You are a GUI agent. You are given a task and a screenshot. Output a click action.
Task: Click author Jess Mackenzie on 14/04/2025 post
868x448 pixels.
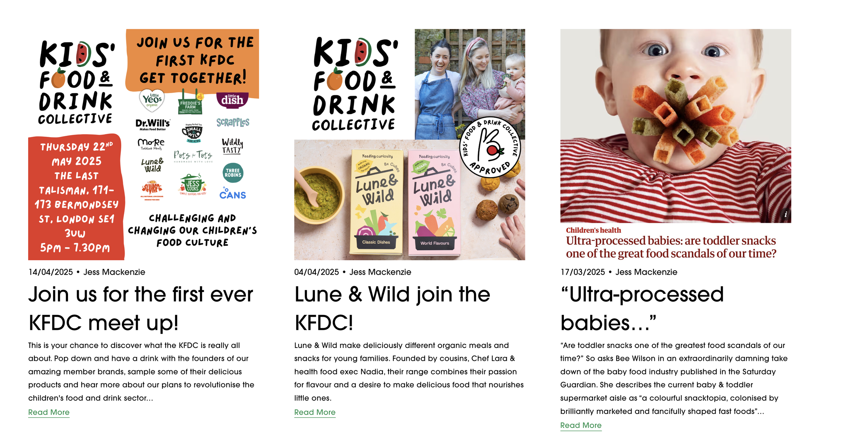click(114, 272)
